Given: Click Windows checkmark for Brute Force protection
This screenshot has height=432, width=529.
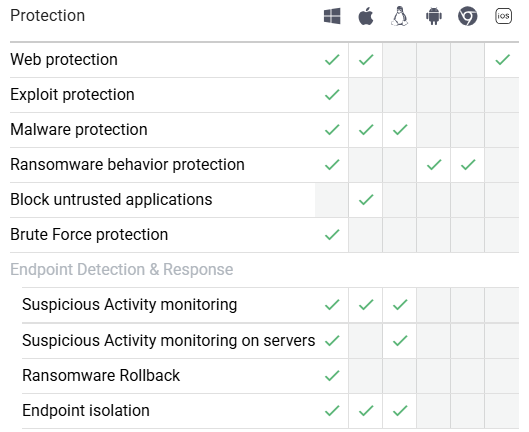Looking at the screenshot, I should (332, 235).
